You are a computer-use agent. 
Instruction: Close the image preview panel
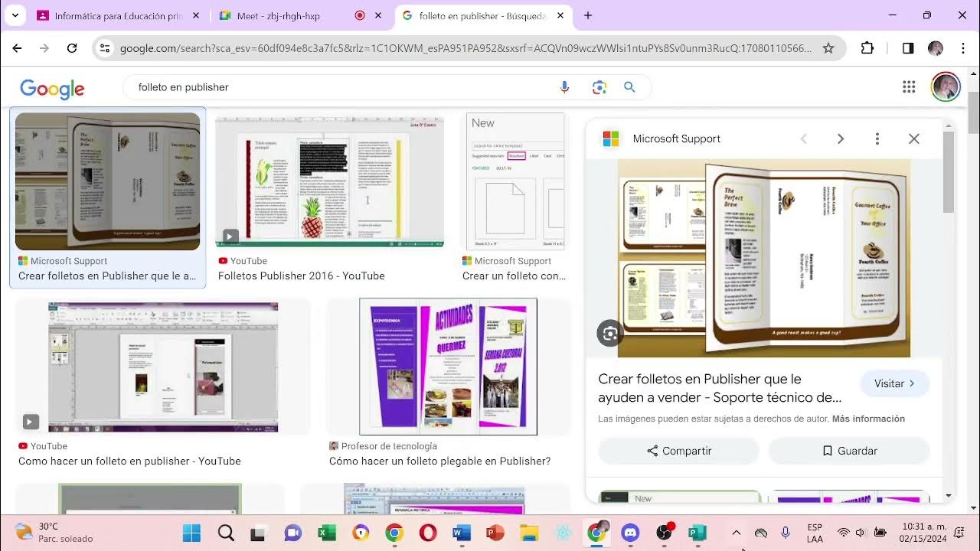tap(914, 139)
